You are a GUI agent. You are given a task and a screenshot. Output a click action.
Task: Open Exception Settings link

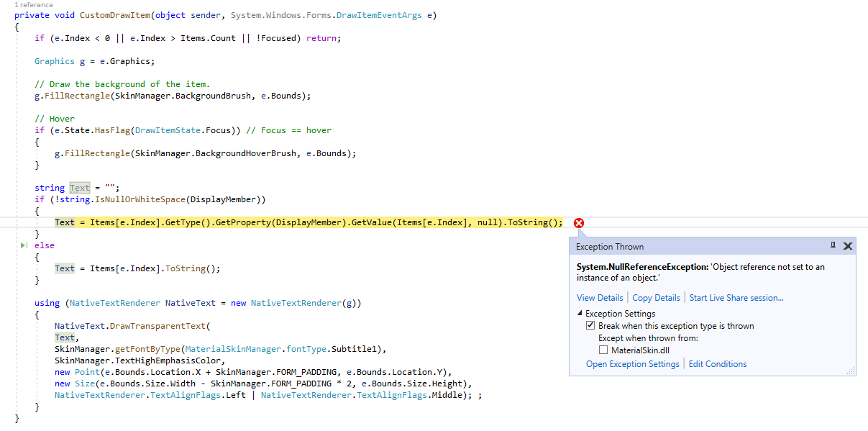click(632, 364)
